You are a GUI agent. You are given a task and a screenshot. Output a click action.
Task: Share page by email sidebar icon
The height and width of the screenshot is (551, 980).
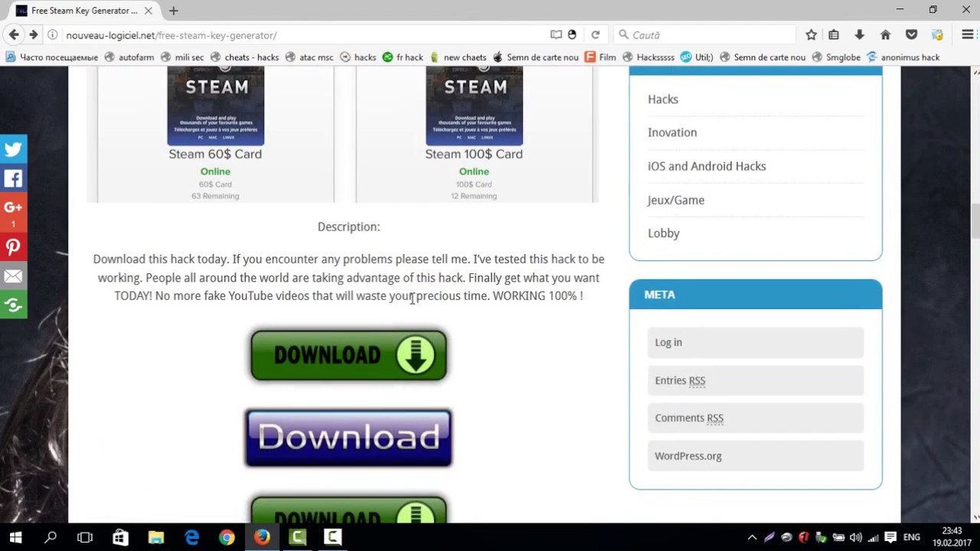pos(13,276)
